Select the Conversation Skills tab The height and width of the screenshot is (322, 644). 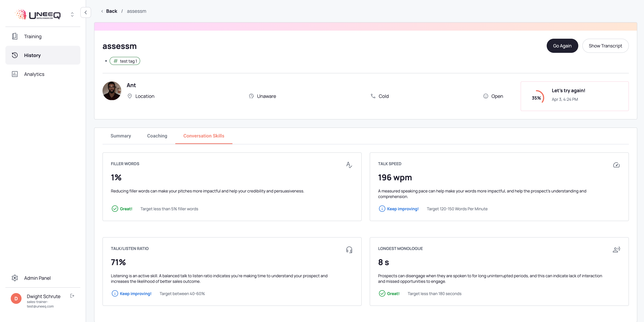tap(204, 136)
